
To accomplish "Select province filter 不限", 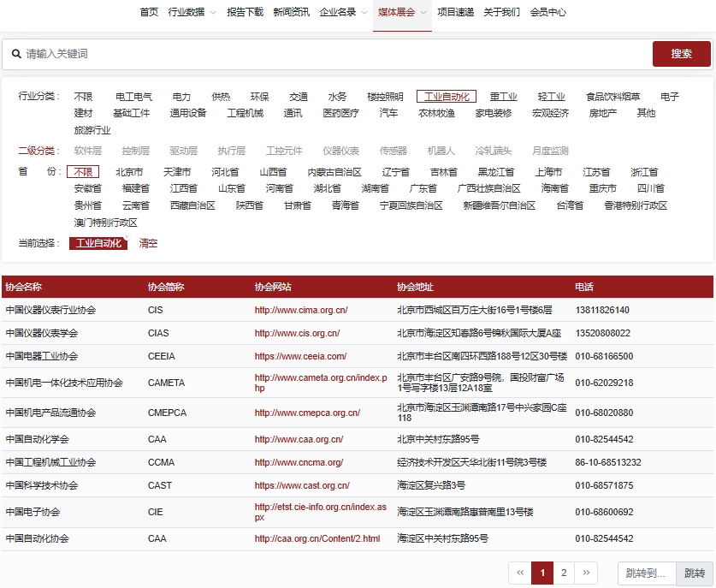I will pos(83,172).
